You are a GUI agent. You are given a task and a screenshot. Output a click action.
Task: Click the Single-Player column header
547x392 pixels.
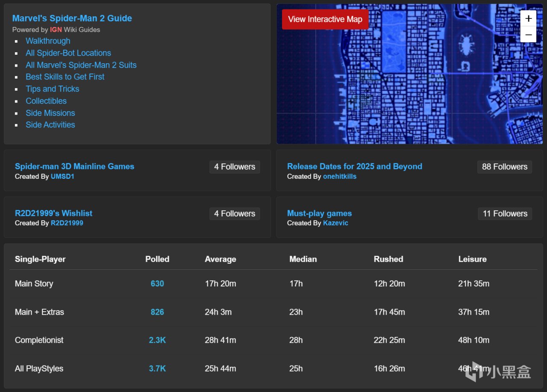[40, 259]
